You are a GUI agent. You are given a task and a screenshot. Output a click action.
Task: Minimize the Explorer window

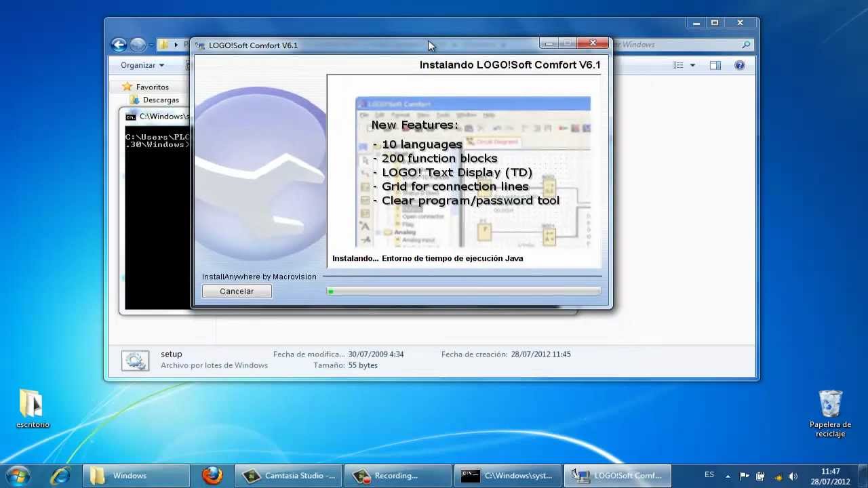696,23
